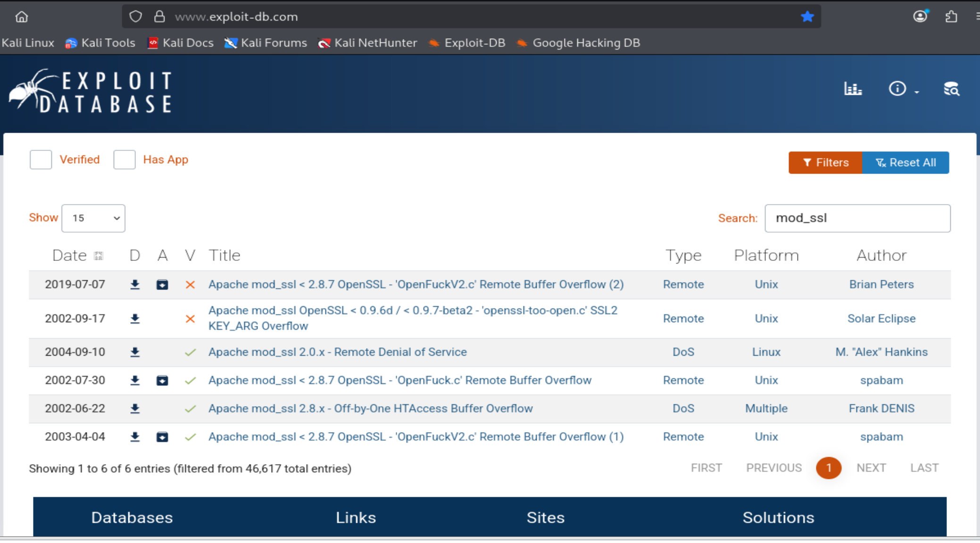Click the unverified X icon for 2002-09-17 row
The width and height of the screenshot is (980, 543).
pos(190,319)
